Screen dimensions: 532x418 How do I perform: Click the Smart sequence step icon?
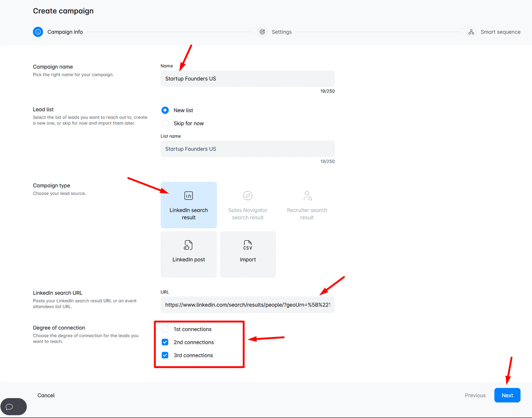coord(471,32)
